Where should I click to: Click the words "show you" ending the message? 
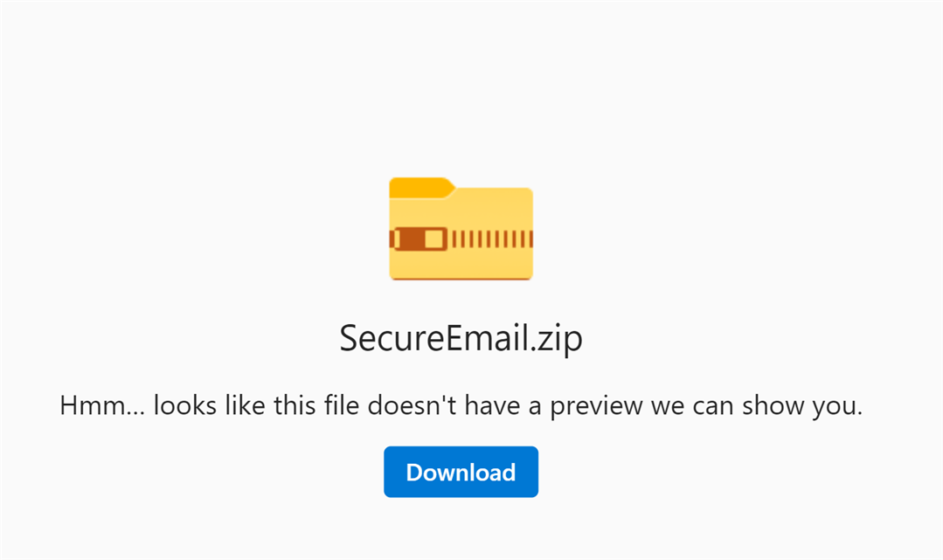tap(802, 406)
